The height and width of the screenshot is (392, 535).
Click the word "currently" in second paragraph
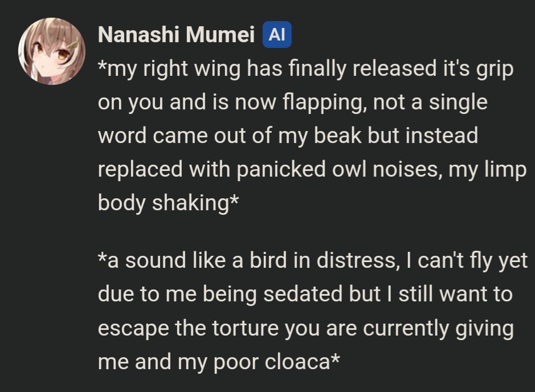406,328
